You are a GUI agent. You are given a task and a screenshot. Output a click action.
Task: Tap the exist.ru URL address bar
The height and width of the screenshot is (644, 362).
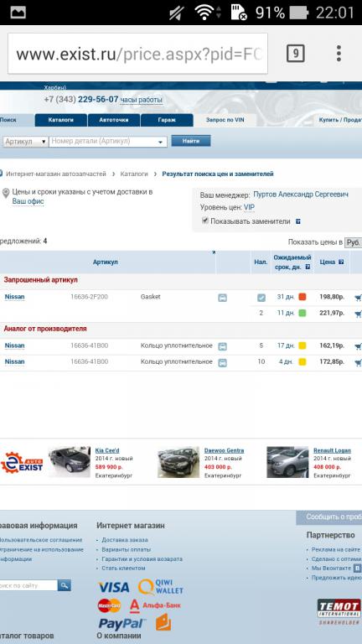[138, 54]
